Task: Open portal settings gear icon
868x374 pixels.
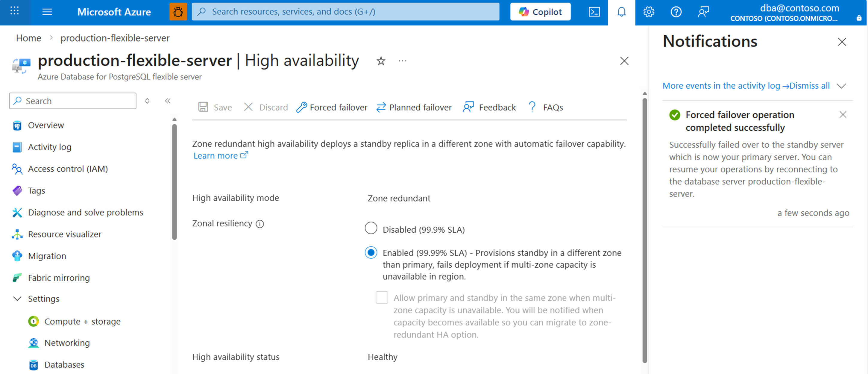Action: click(x=649, y=12)
